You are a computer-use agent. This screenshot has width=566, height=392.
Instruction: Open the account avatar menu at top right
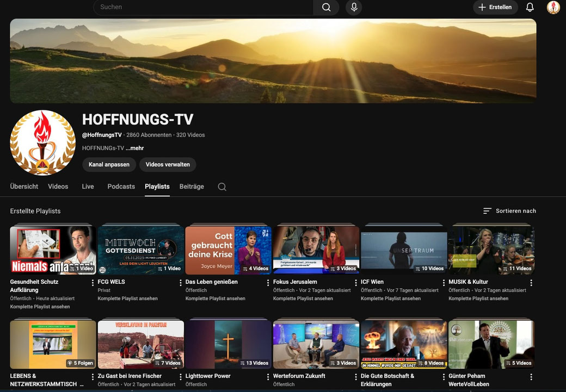tap(553, 8)
